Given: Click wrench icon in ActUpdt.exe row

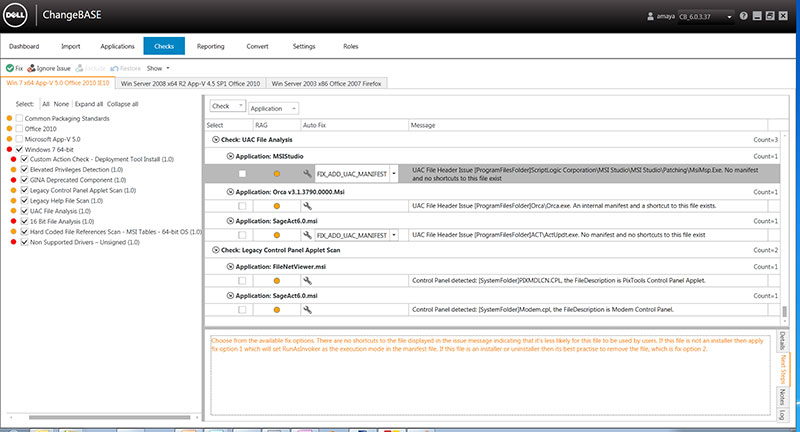Looking at the screenshot, I should tap(307, 235).
